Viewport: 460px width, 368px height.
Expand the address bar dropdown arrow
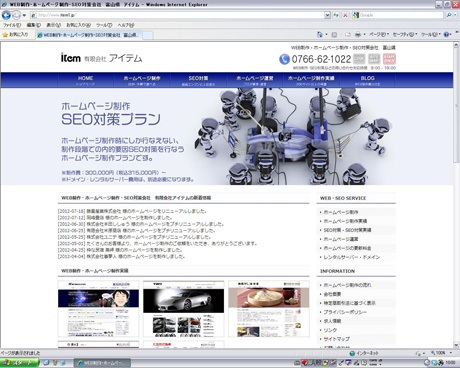(327, 15)
